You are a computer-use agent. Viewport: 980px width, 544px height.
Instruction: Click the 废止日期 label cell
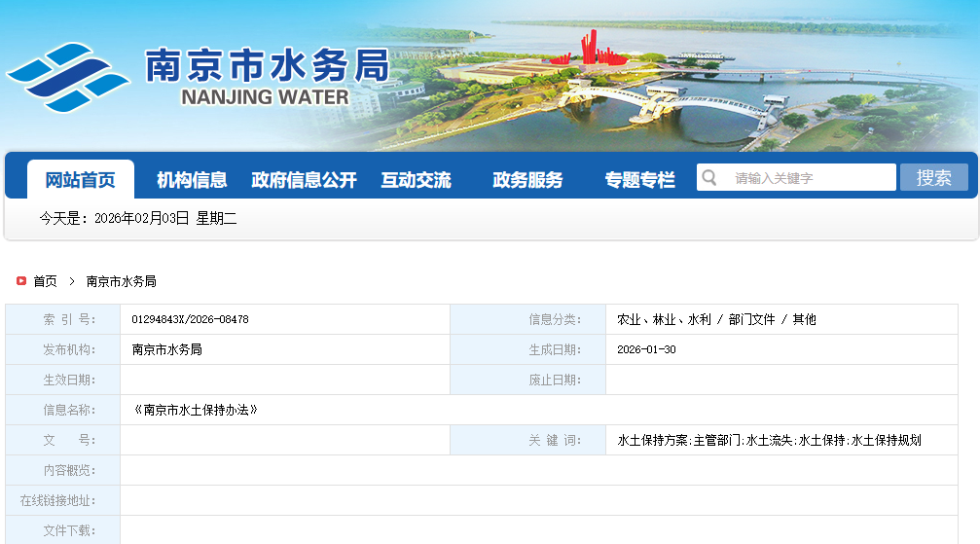click(528, 380)
